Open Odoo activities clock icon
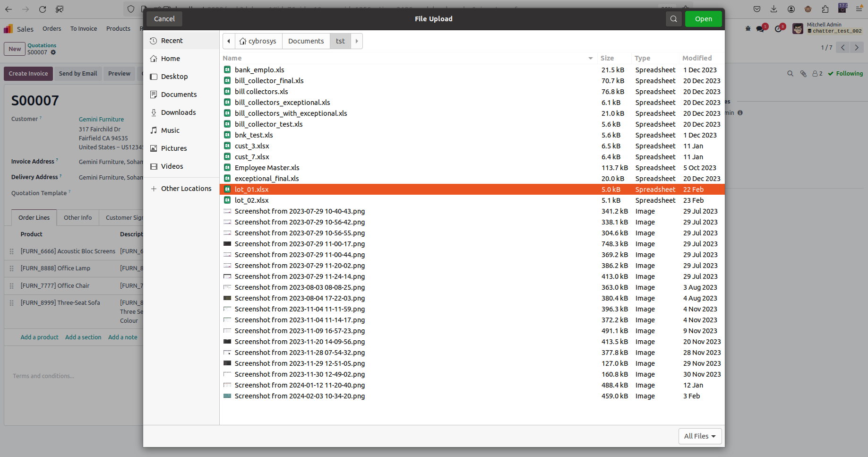Image resolution: width=868 pixels, height=457 pixels. (779, 29)
